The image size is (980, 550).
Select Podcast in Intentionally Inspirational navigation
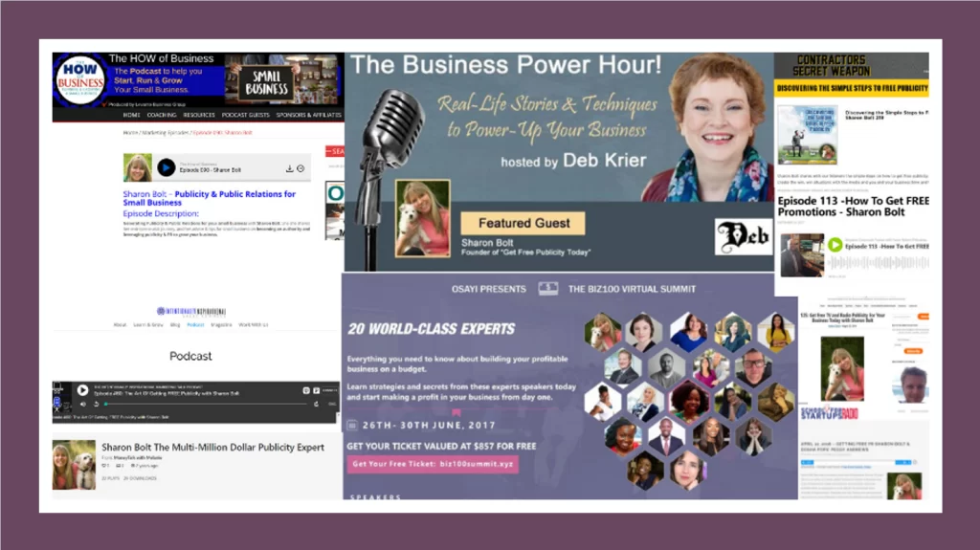(x=195, y=325)
